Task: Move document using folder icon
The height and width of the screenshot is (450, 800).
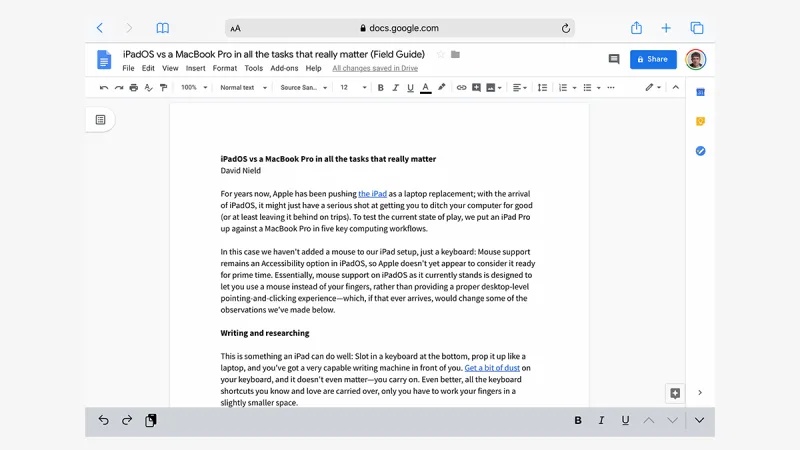Action: pos(455,54)
